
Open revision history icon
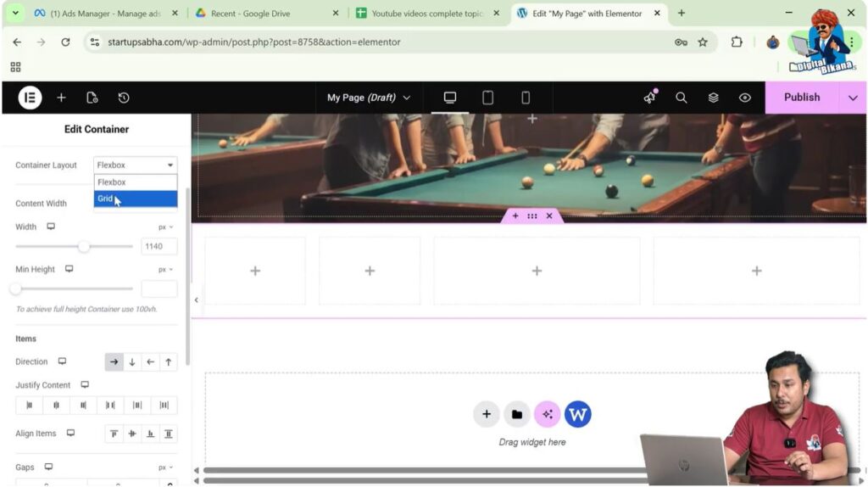point(124,98)
